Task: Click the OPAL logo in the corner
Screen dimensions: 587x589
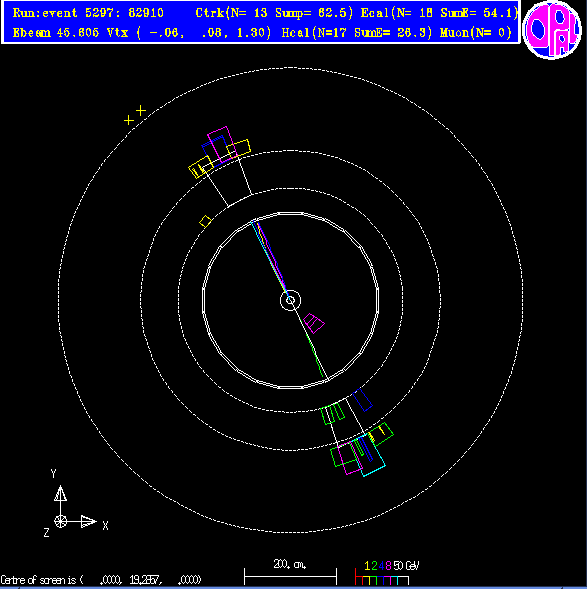Action: tap(552, 30)
